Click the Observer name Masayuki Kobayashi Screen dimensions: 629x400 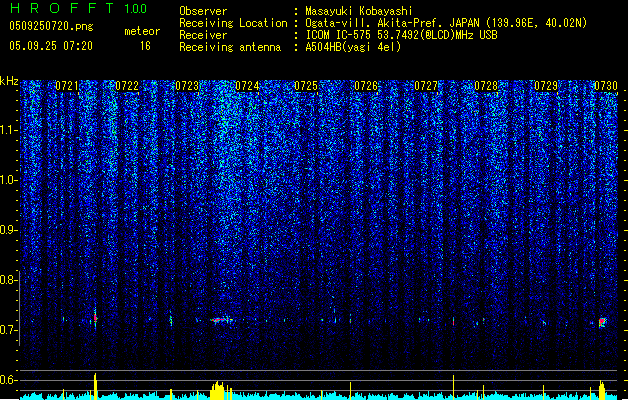click(x=359, y=11)
